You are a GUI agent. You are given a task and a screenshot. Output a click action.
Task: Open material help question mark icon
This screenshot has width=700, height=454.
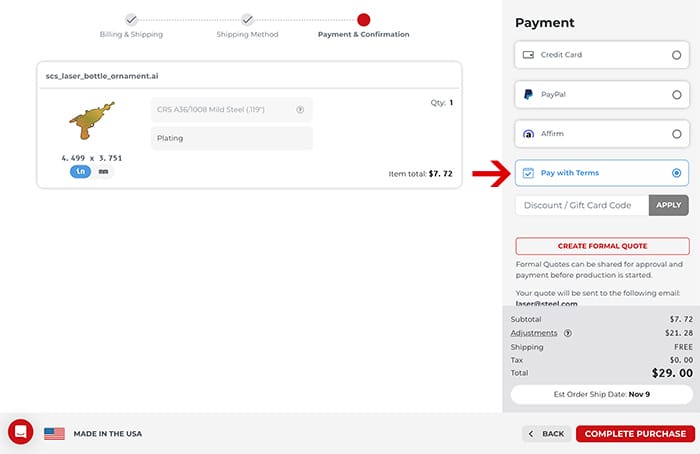[300, 110]
